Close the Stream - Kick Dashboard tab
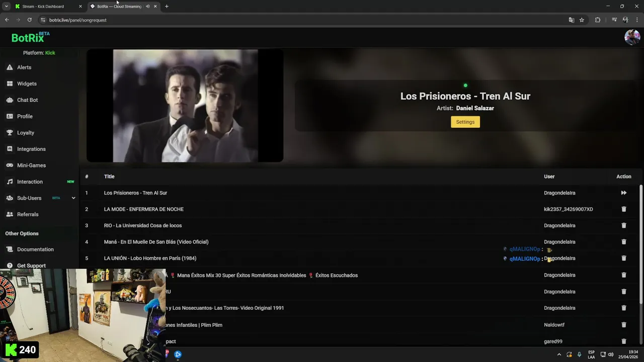 point(80,7)
